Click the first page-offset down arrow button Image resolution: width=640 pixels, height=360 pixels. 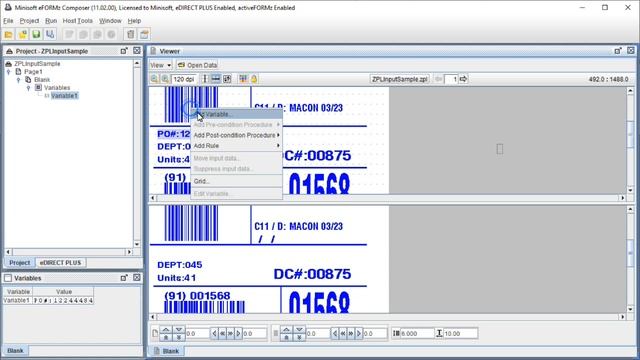[x=179, y=329]
